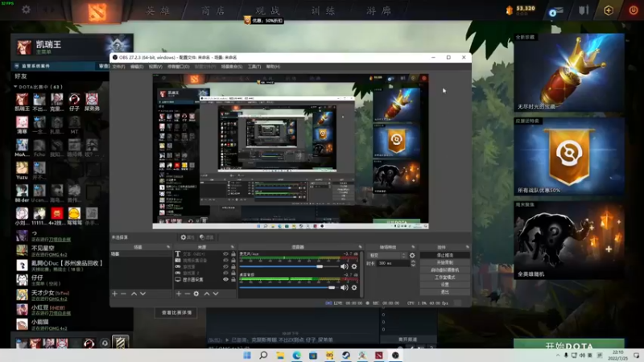
Task: Move OBS source up in list
Action: [x=207, y=294]
